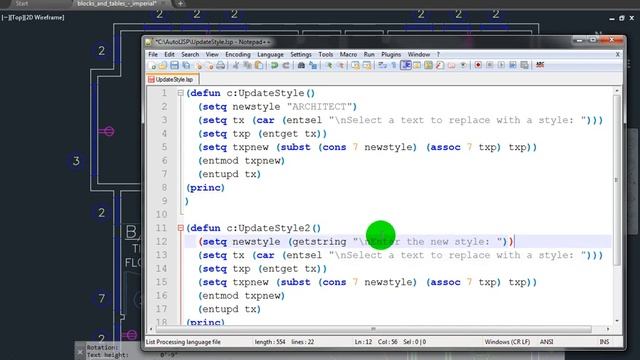The width and height of the screenshot is (640, 360).
Task: Click the Replace toolbar icon
Action: coord(313,65)
